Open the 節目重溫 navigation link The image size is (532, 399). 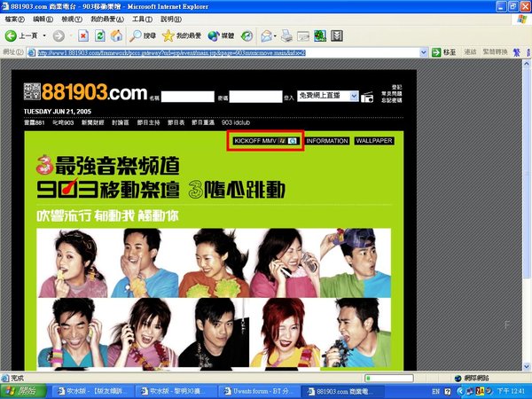203,122
